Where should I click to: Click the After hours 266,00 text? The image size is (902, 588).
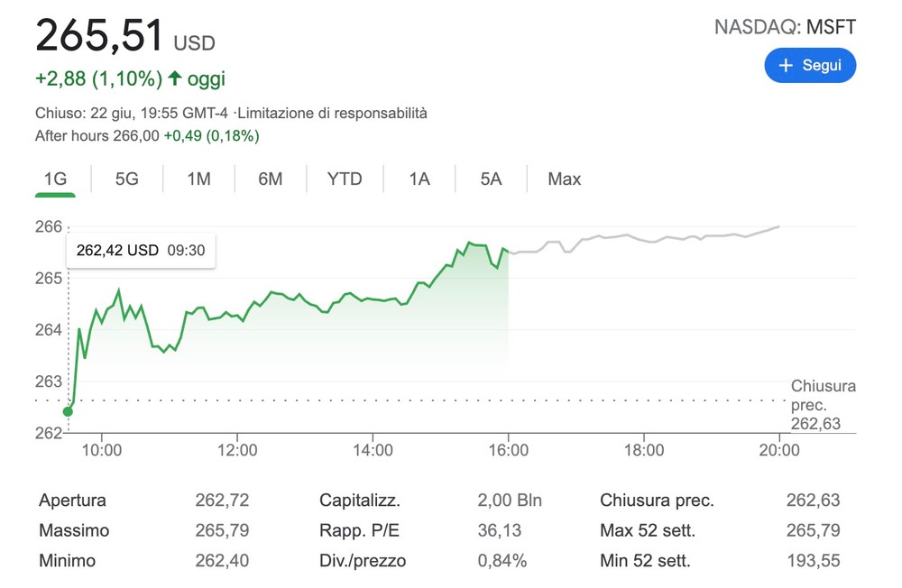pos(97,136)
